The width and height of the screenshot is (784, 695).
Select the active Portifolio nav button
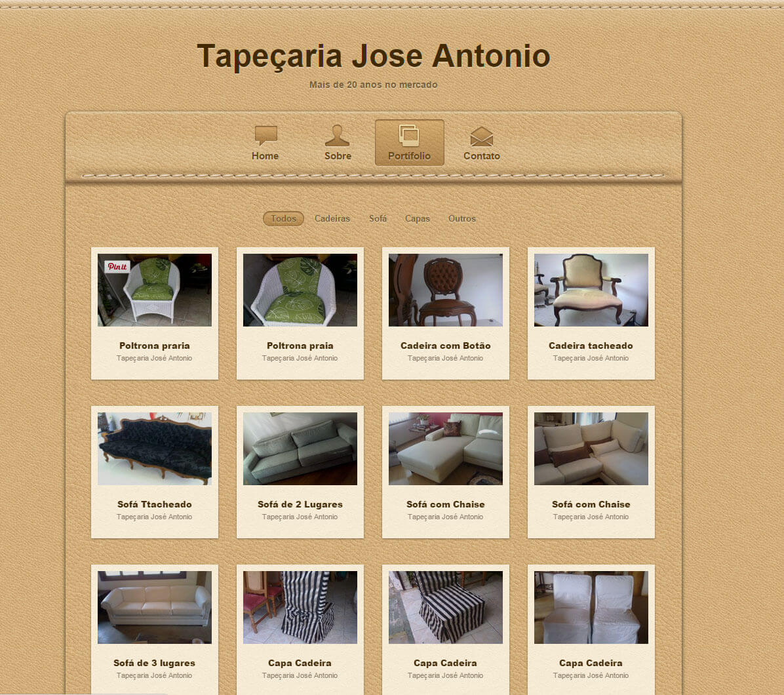410,142
